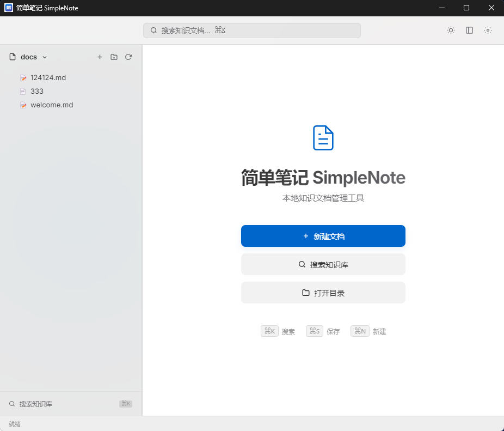Click the top search input field
Image resolution: width=504 pixels, height=431 pixels.
(251, 30)
